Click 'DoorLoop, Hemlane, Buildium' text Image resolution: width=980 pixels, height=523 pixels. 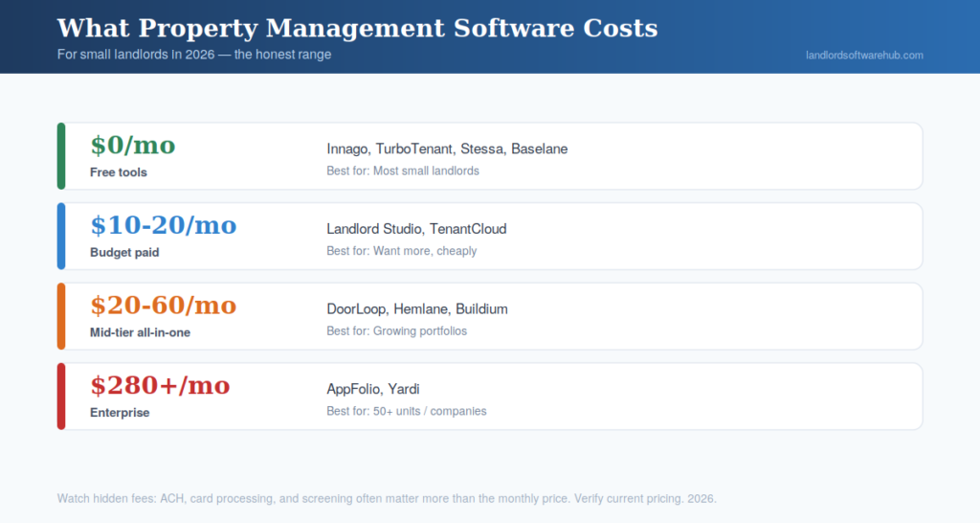pos(417,309)
